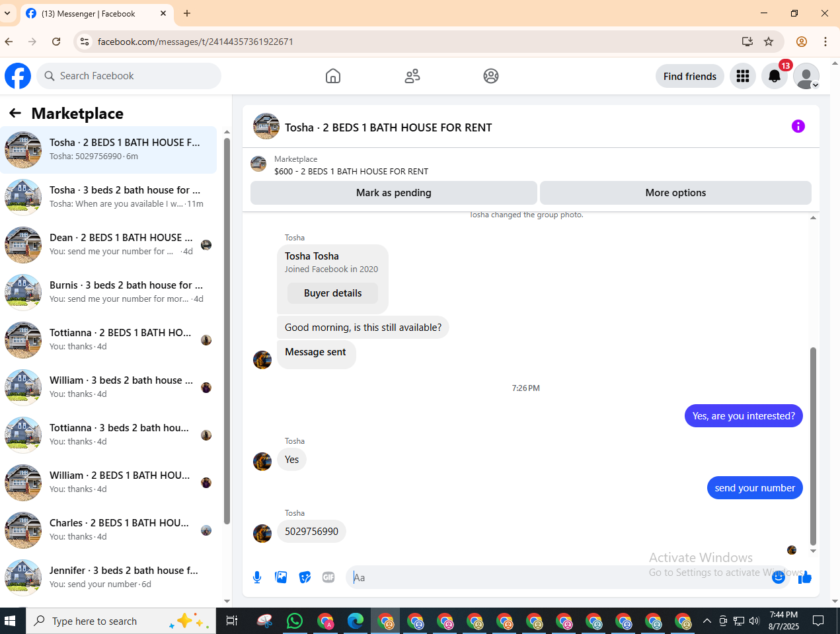Open William 3 beds 2 bath chat
Viewport: 840px width, 634px height.
click(x=108, y=388)
